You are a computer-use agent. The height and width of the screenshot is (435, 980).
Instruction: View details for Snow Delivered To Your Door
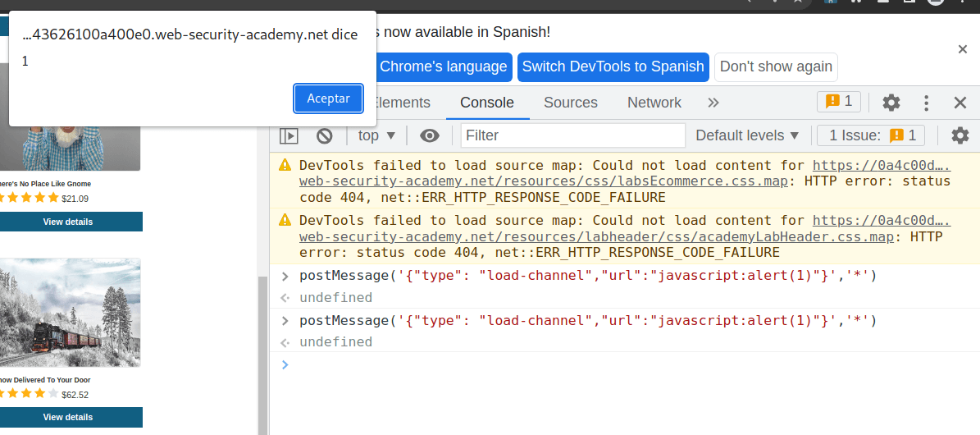tap(67, 417)
